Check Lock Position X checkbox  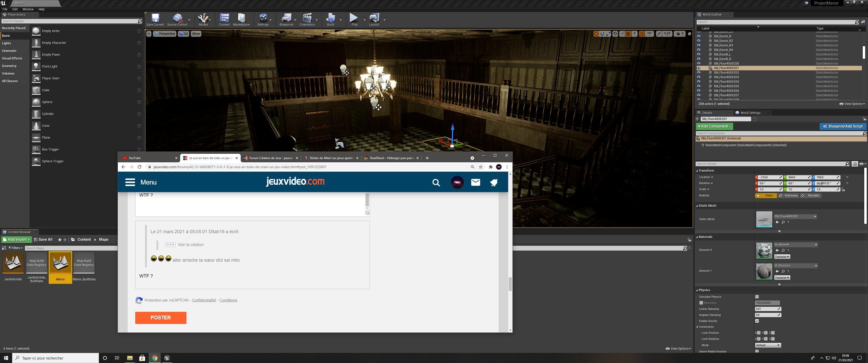[759, 333]
